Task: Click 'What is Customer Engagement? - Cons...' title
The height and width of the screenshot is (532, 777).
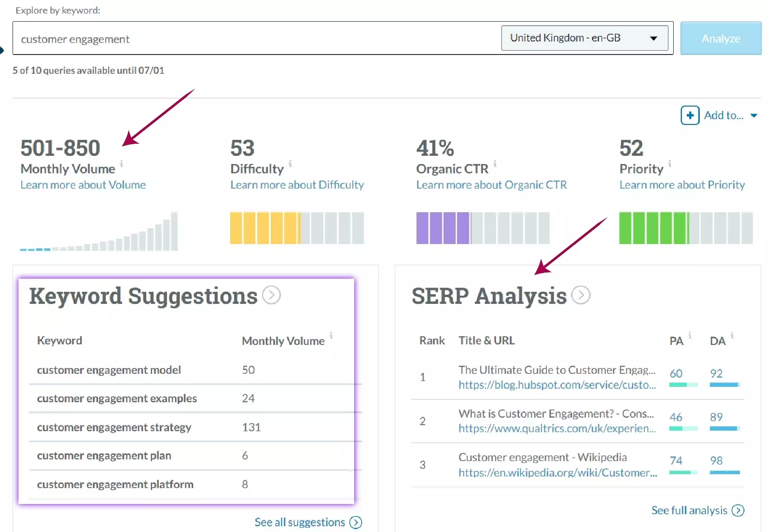Action: click(x=556, y=414)
